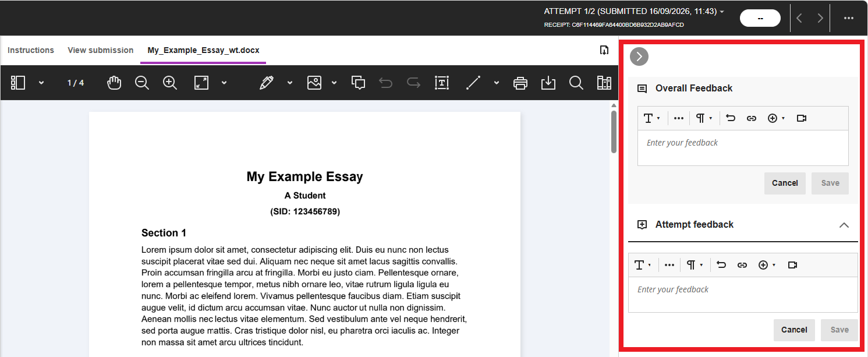868x357 pixels.
Task: Download the annotated document
Action: click(x=548, y=83)
